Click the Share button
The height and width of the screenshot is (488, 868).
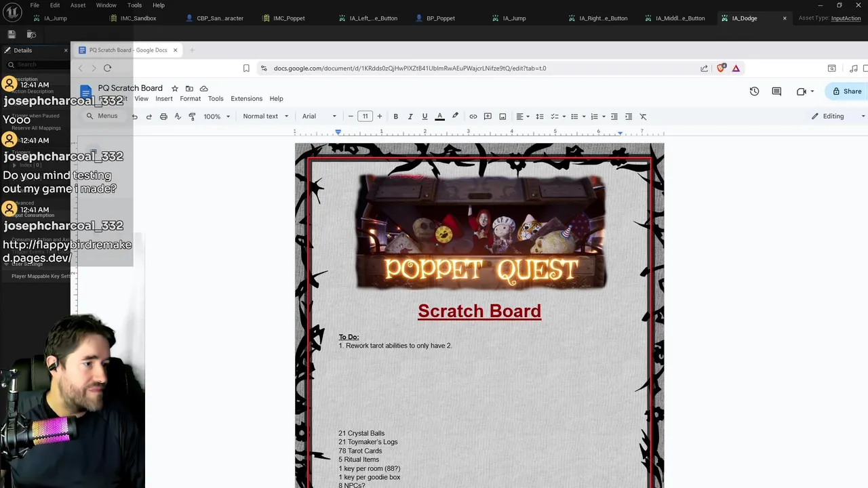click(x=847, y=91)
